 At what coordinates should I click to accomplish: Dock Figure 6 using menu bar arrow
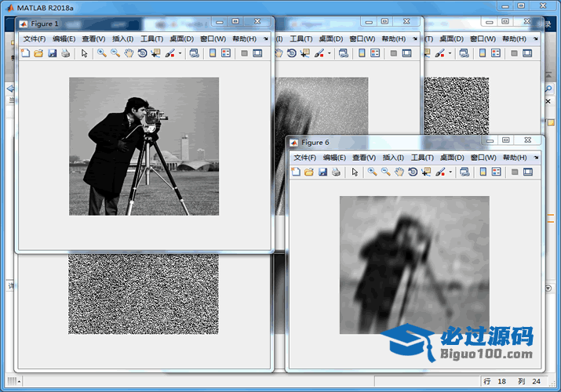pyautogui.click(x=537, y=158)
